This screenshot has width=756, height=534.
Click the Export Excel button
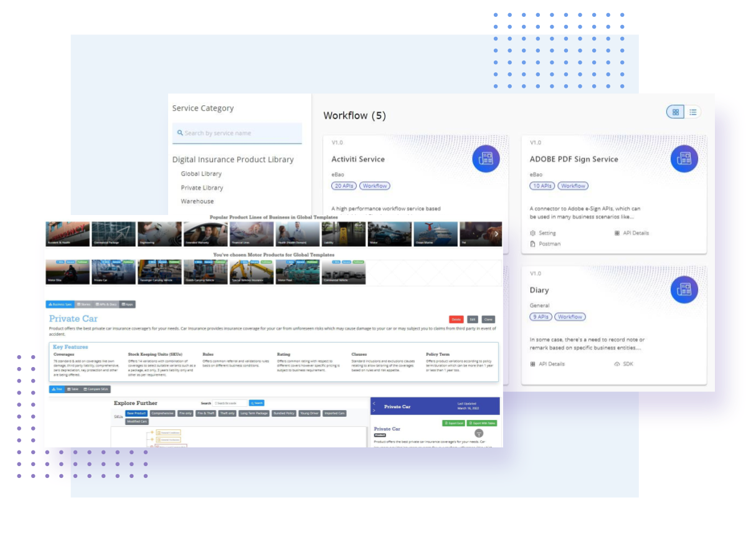[x=454, y=423]
